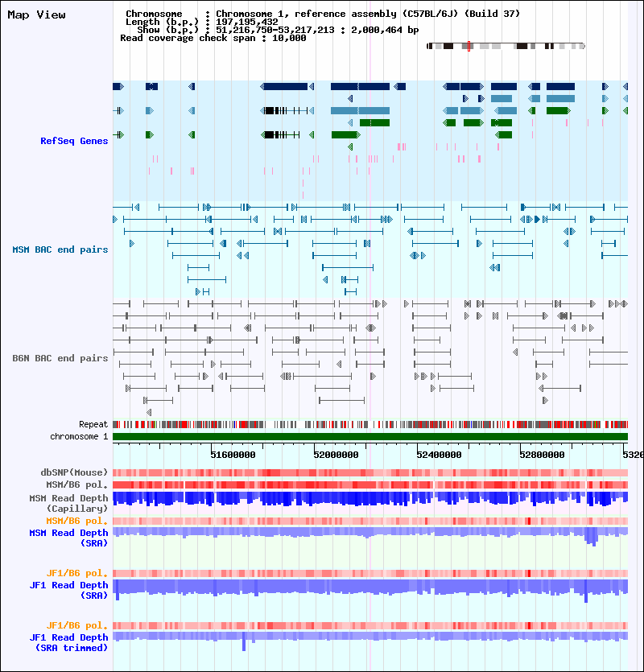
Task: Click the MSM Read Depth (SRA) histogram
Action: click(x=370, y=537)
